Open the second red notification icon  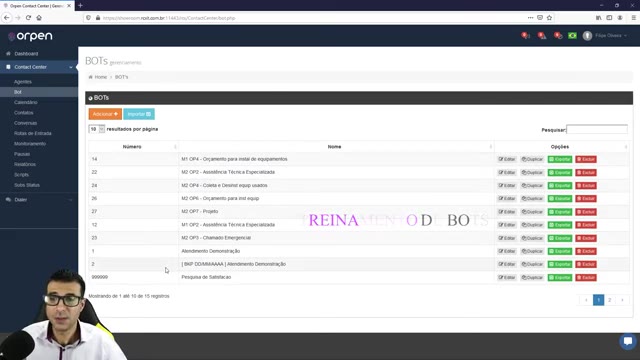pyautogui.click(x=542, y=36)
